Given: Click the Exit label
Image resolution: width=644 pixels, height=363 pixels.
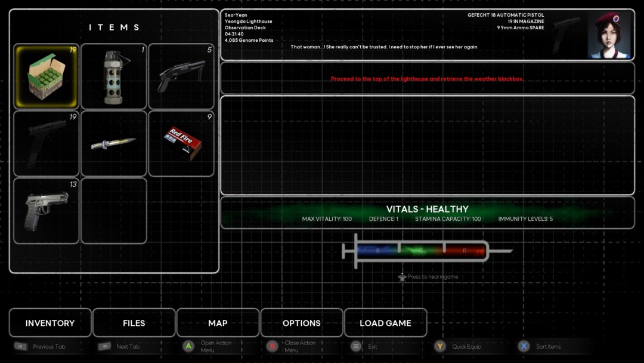Looking at the screenshot, I should pyautogui.click(x=373, y=346).
